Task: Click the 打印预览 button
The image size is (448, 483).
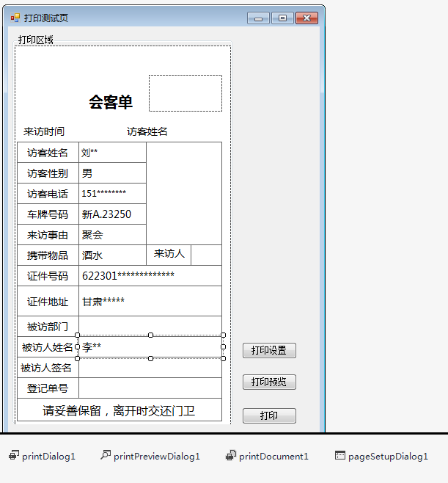Action: (269, 382)
